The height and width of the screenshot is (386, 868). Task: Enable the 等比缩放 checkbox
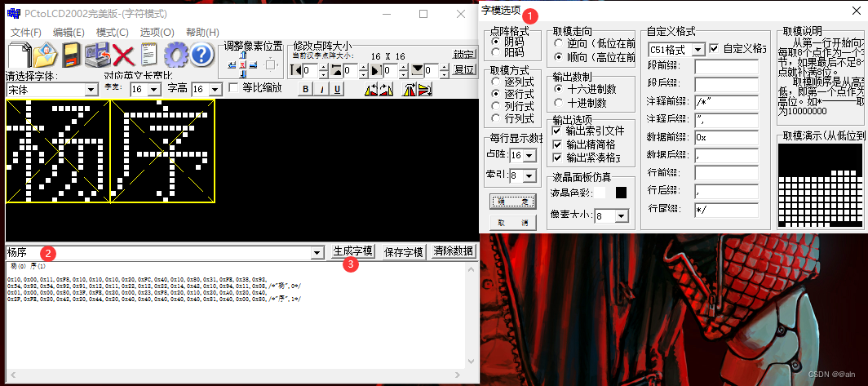click(x=233, y=87)
